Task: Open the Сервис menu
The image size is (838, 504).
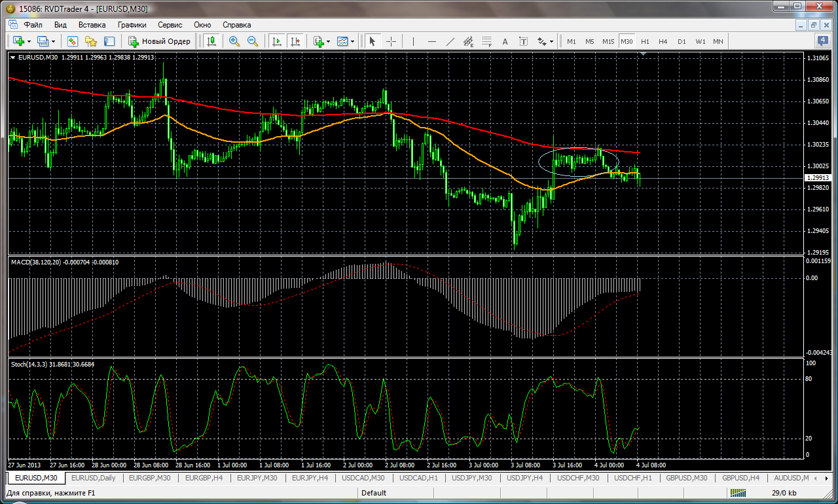Action: (x=170, y=25)
